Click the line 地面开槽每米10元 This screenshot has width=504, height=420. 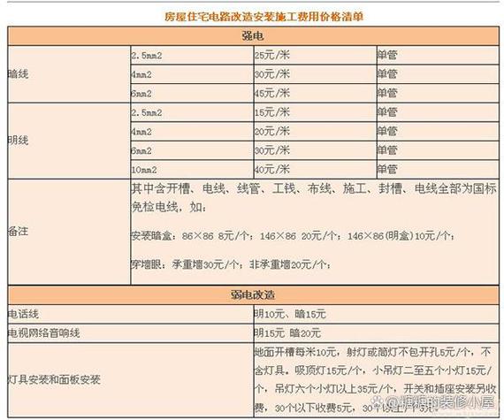point(373,353)
